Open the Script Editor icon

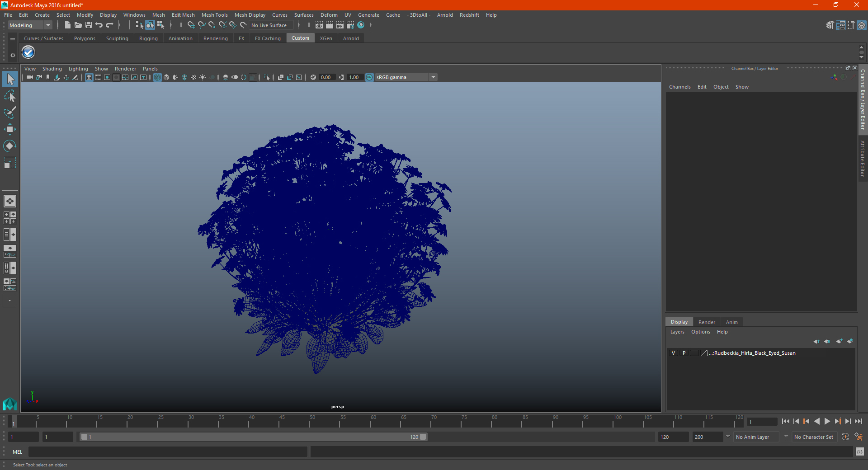tap(860, 451)
